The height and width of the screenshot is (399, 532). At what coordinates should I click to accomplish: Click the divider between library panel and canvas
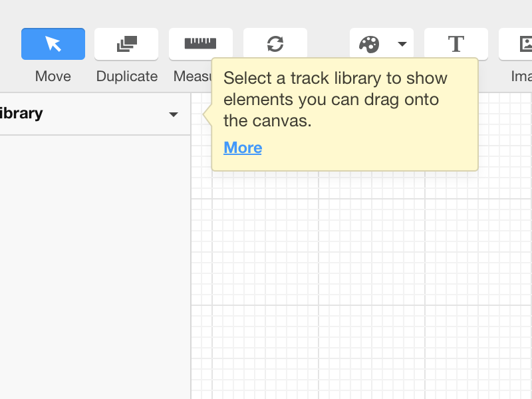point(191,266)
